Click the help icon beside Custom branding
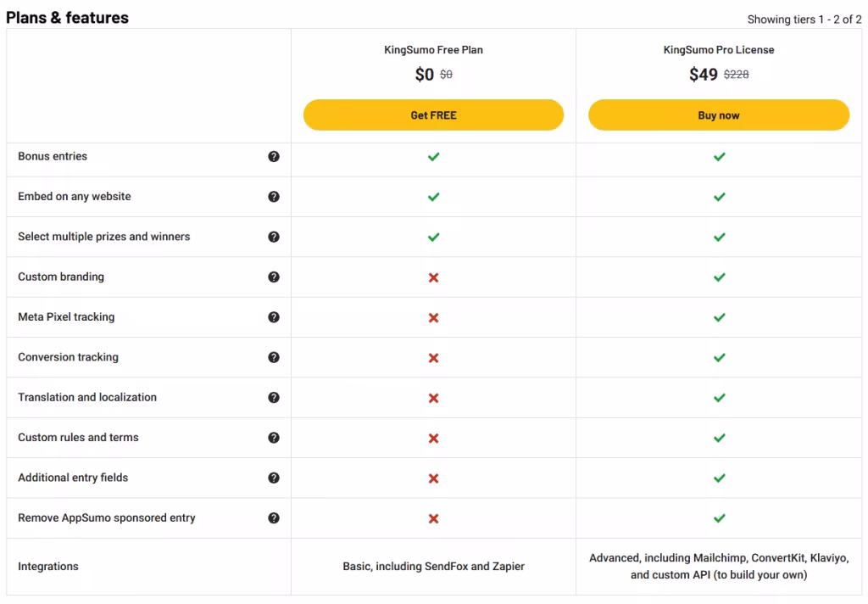868x604 pixels. tap(274, 277)
